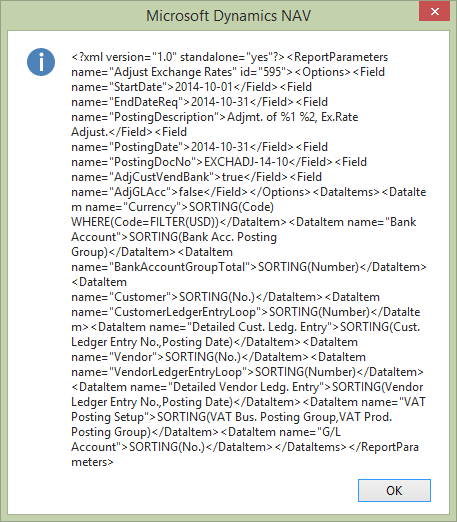Click the EndDateReq value 2014-10-31
The width and height of the screenshot is (457, 522).
(220, 102)
